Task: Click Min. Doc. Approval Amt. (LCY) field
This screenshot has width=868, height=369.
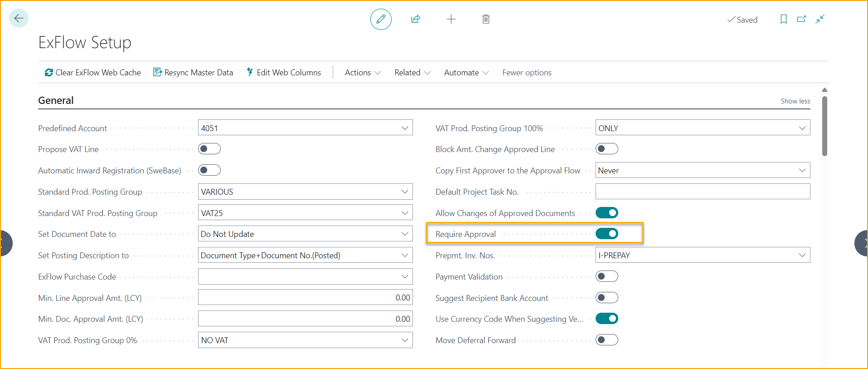Action: (305, 319)
